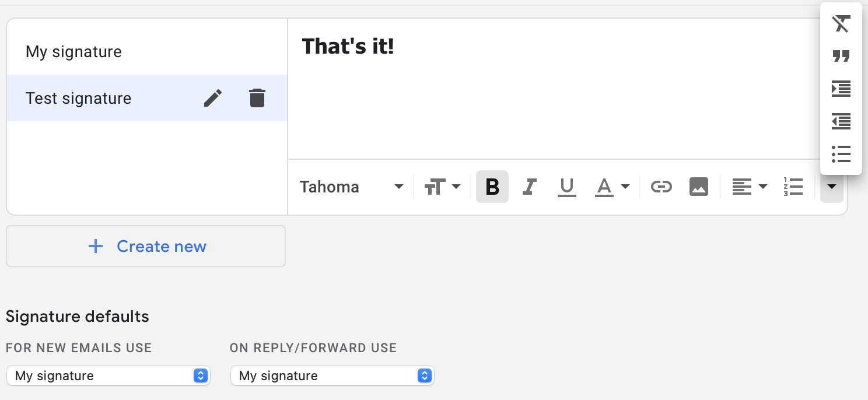Image resolution: width=868 pixels, height=400 pixels.
Task: Open the text size dropdown
Action: pyautogui.click(x=443, y=187)
